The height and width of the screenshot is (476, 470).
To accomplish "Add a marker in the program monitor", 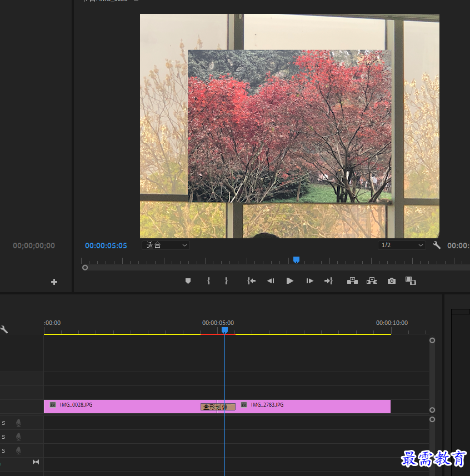I will click(188, 281).
